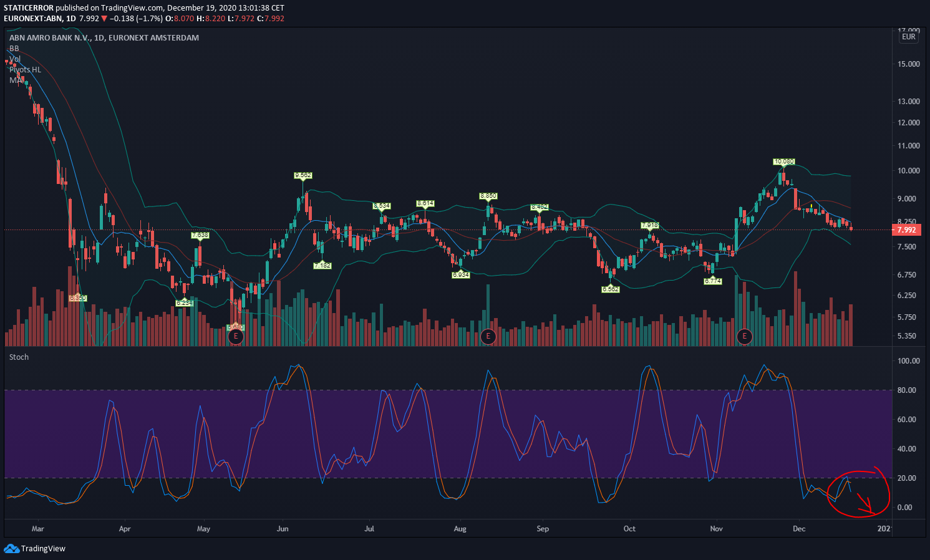Click the Jul label on time axis
This screenshot has height=560, width=930.
(x=369, y=529)
